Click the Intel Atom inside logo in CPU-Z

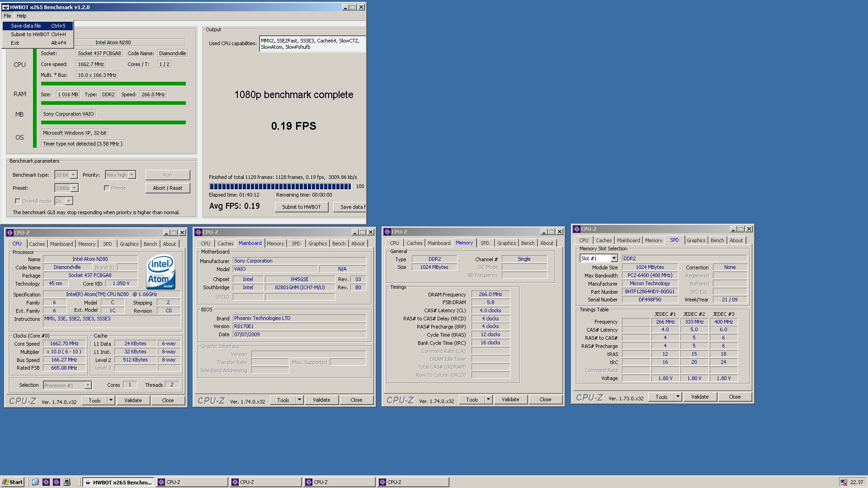coord(161,272)
